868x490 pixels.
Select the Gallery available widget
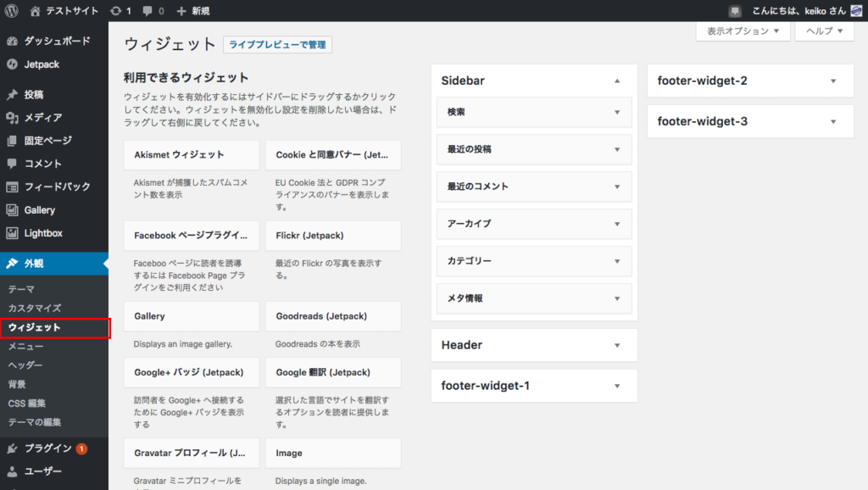[x=192, y=316]
